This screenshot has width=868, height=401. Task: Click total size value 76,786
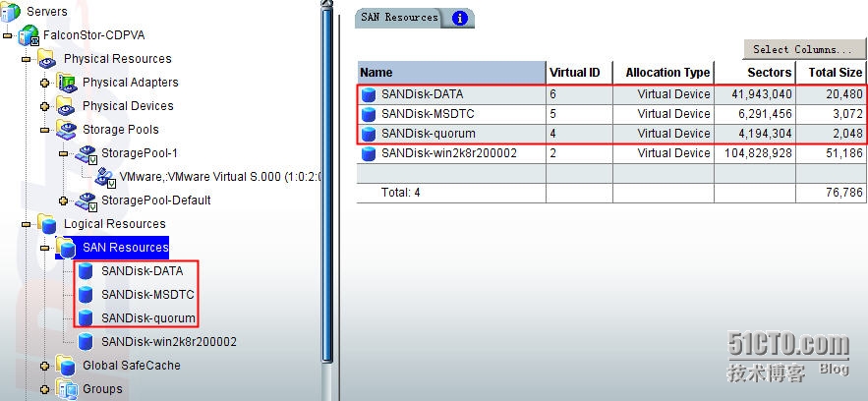(x=844, y=193)
